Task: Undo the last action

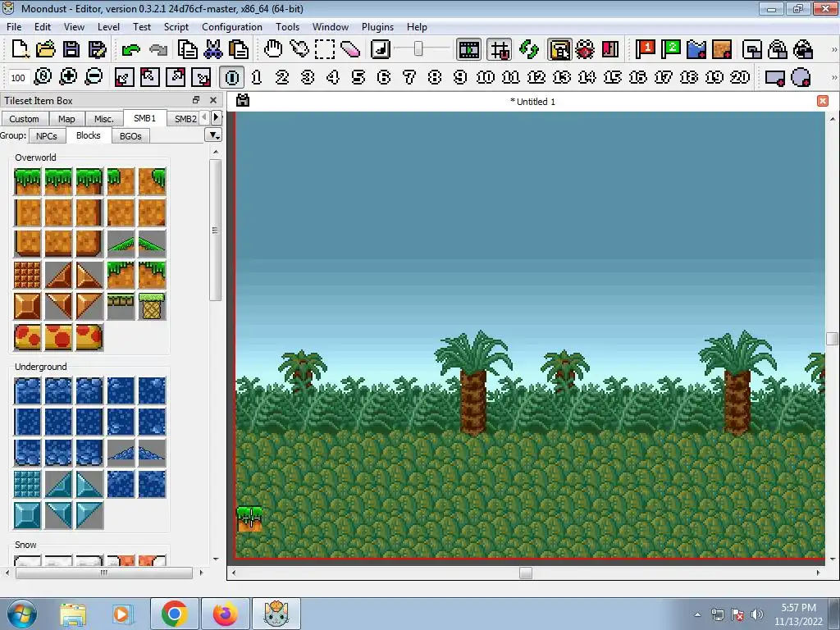Action: click(130, 49)
